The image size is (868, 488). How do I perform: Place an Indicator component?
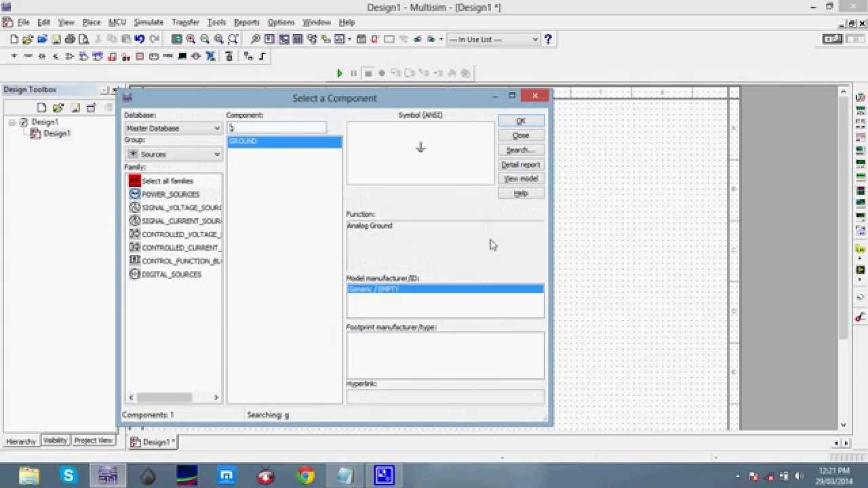[140, 56]
